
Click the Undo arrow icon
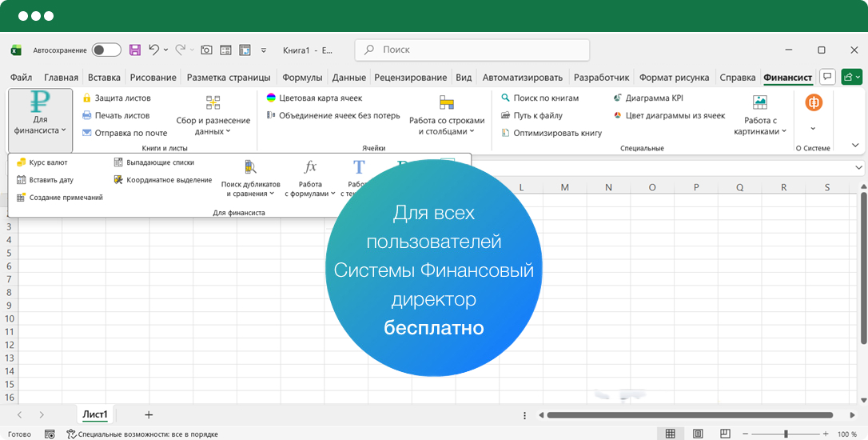pos(154,50)
